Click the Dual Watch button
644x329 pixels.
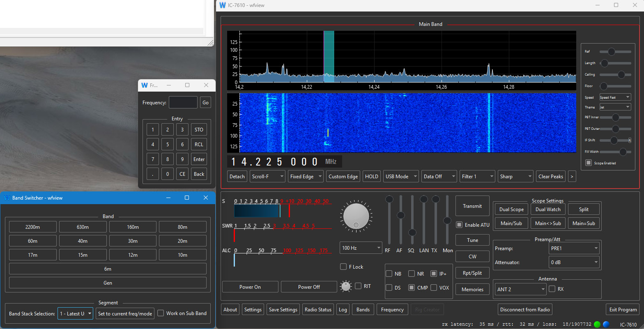[548, 209]
